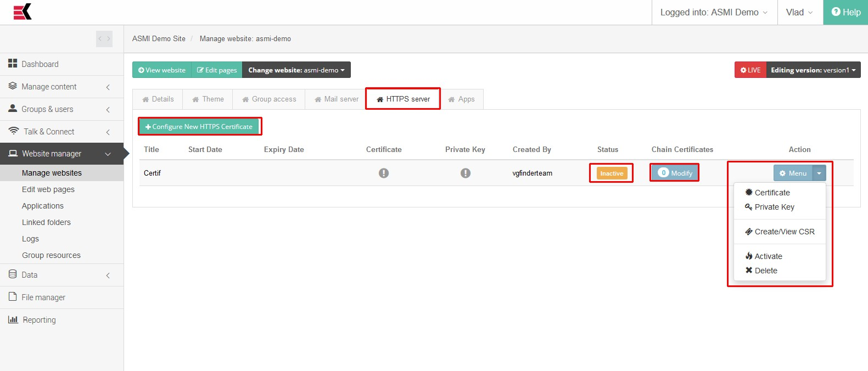Open the Reporting section
The image size is (868, 371).
[61, 320]
